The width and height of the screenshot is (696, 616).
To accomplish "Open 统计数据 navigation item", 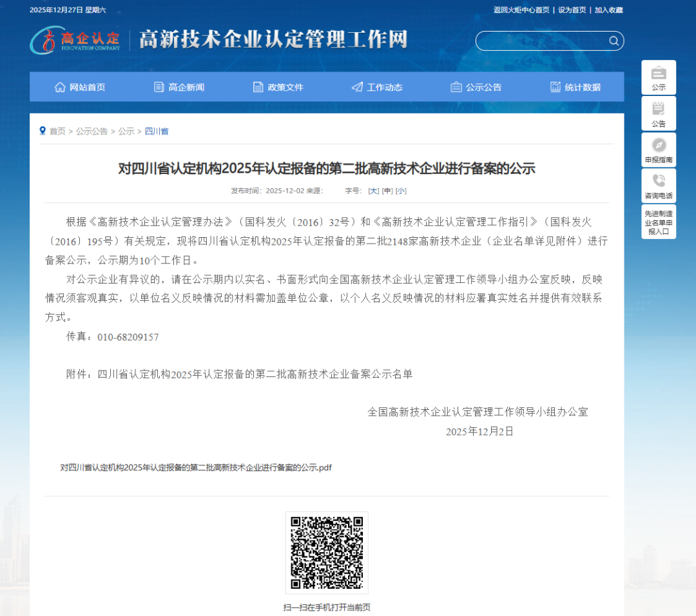I will point(575,87).
